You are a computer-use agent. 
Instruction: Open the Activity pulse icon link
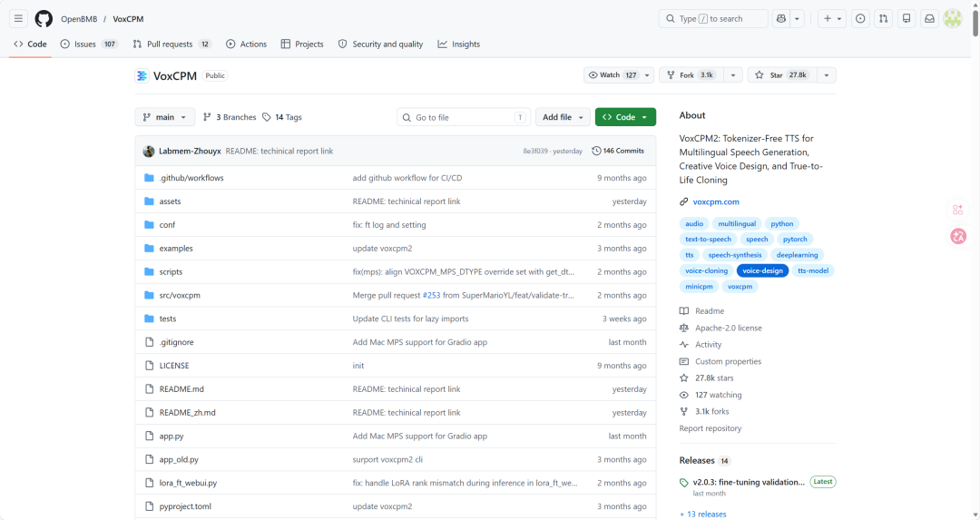tap(684, 344)
